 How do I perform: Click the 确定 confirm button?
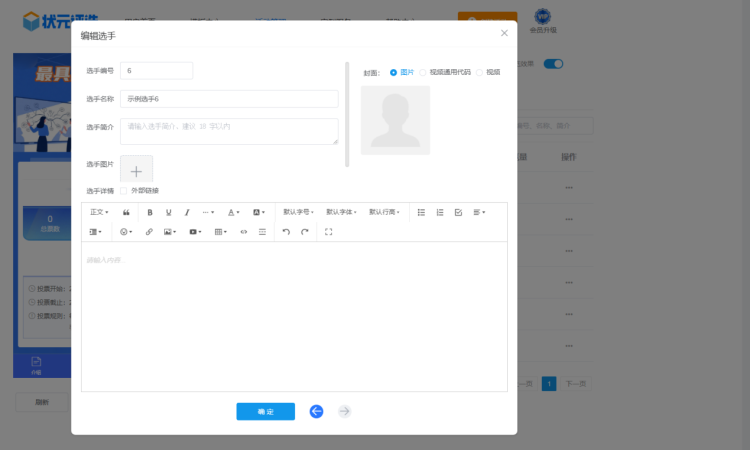[x=265, y=411]
